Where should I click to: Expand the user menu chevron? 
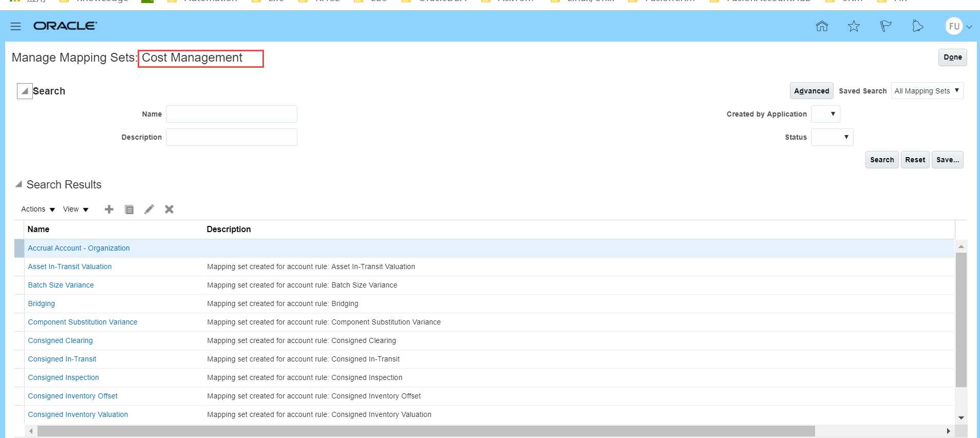tap(969, 27)
